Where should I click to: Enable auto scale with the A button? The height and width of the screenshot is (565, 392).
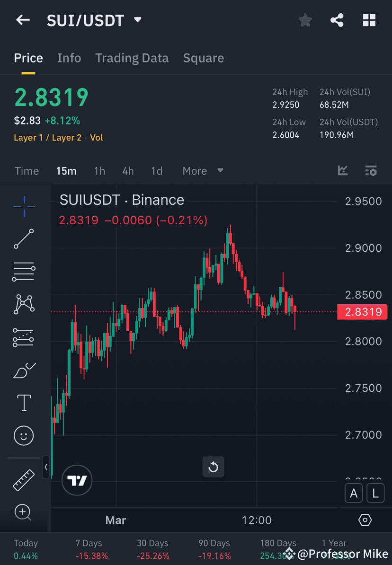354,493
